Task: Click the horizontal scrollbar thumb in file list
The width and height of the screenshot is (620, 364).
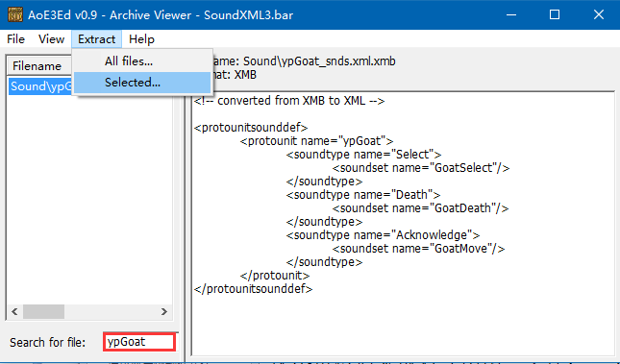Action: coord(43,312)
